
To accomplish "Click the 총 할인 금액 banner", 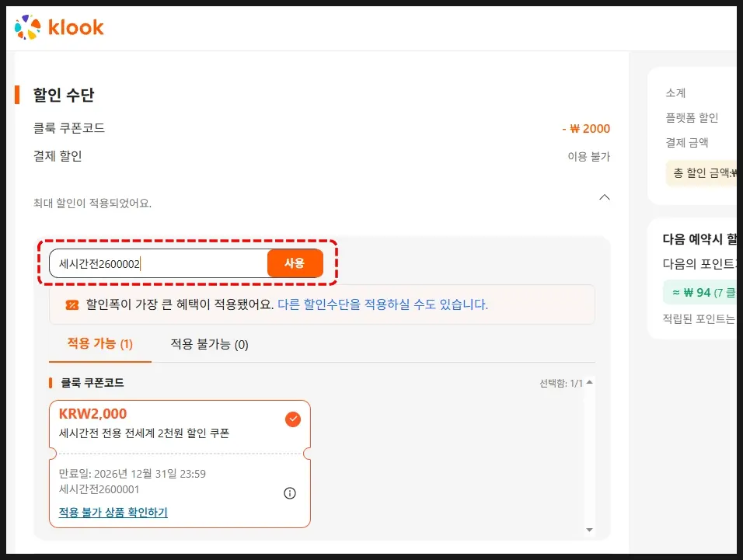I will (x=701, y=172).
